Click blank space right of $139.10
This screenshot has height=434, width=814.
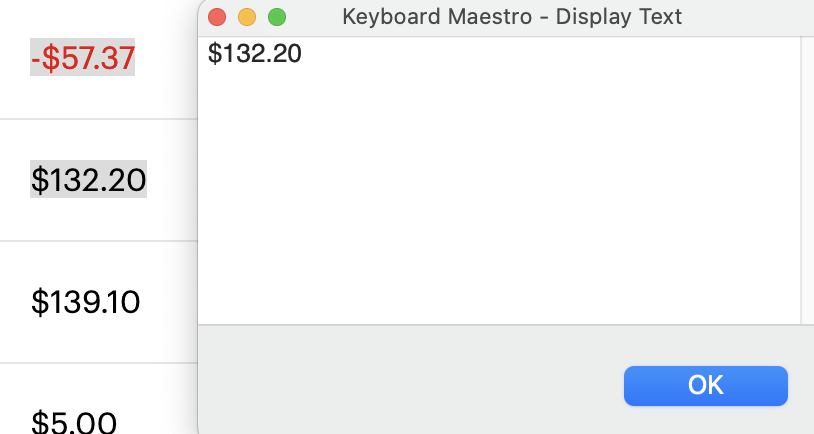click(x=168, y=301)
